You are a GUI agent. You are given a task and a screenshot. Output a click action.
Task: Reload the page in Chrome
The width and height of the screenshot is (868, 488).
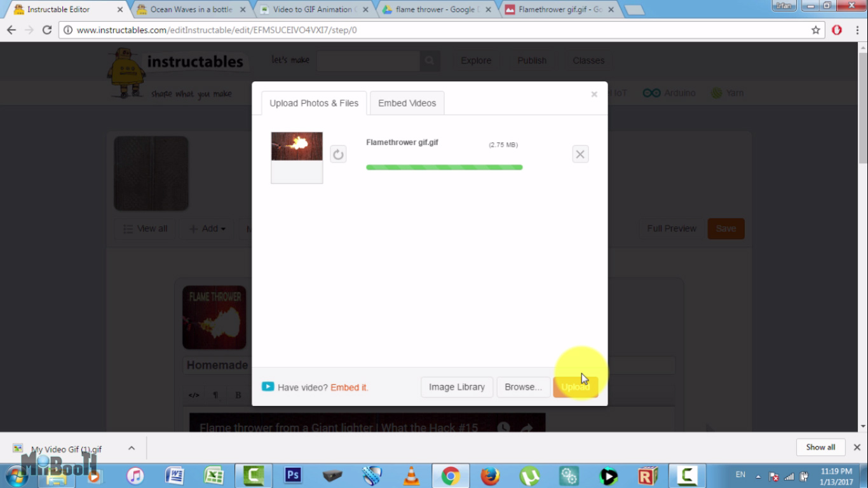47,30
